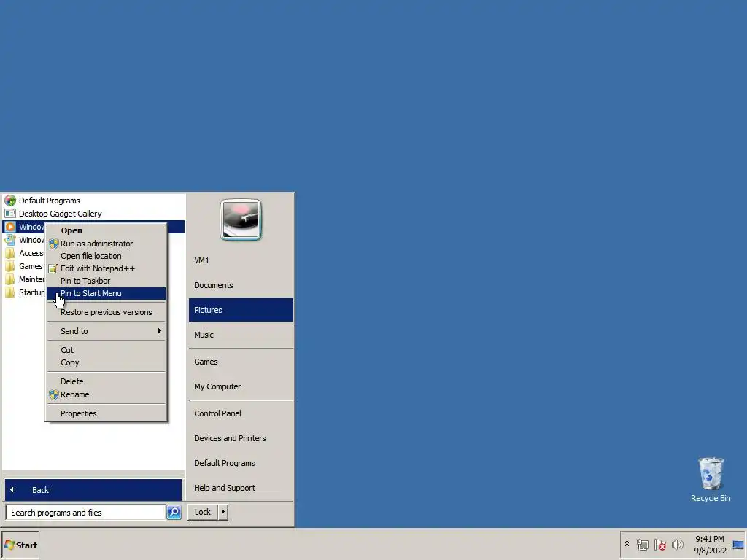This screenshot has width=747, height=560.
Task: Show hidden tray icons arrow
Action: click(627, 543)
